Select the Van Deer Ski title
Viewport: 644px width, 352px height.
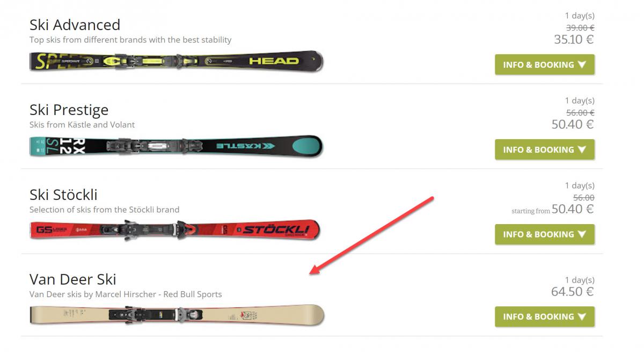pyautogui.click(x=72, y=279)
